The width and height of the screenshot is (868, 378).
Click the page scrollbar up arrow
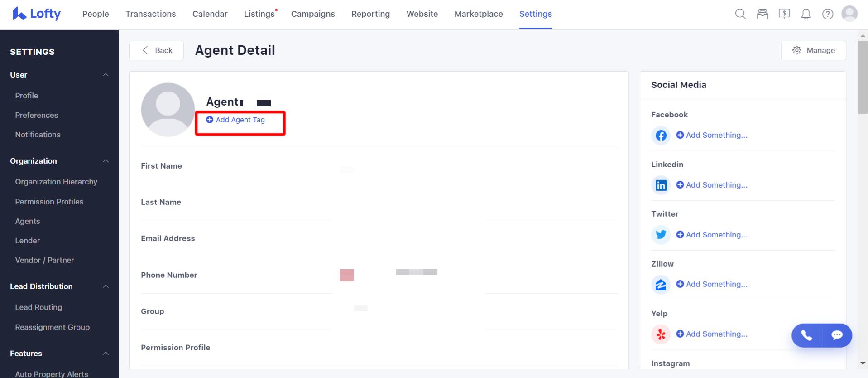point(863,35)
